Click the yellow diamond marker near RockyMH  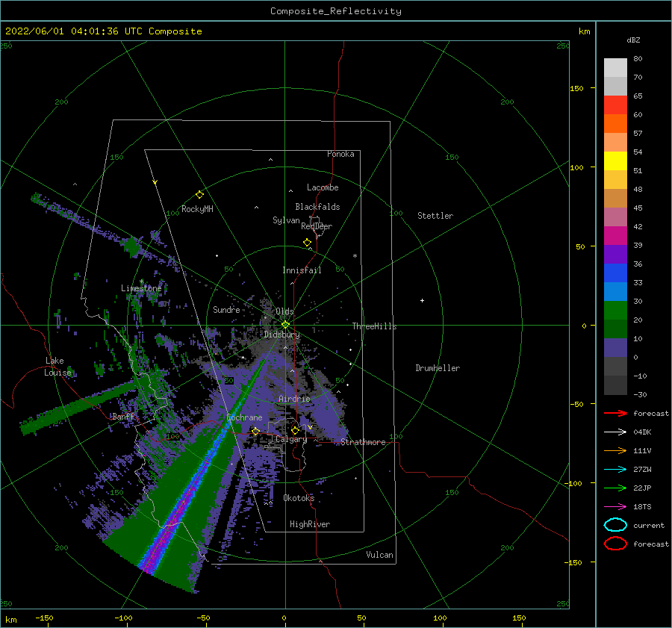(x=199, y=195)
